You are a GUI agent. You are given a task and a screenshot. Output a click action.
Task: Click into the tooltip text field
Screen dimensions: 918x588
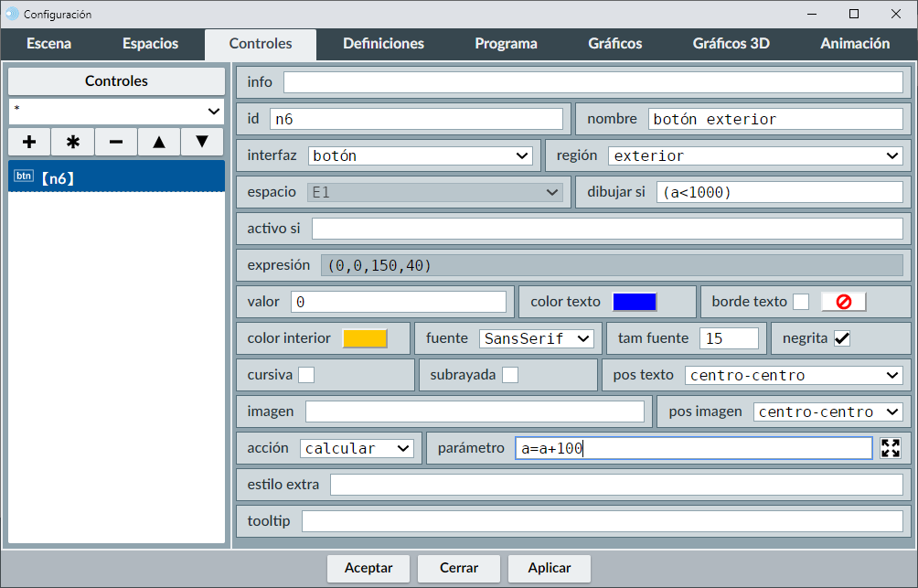[602, 521]
